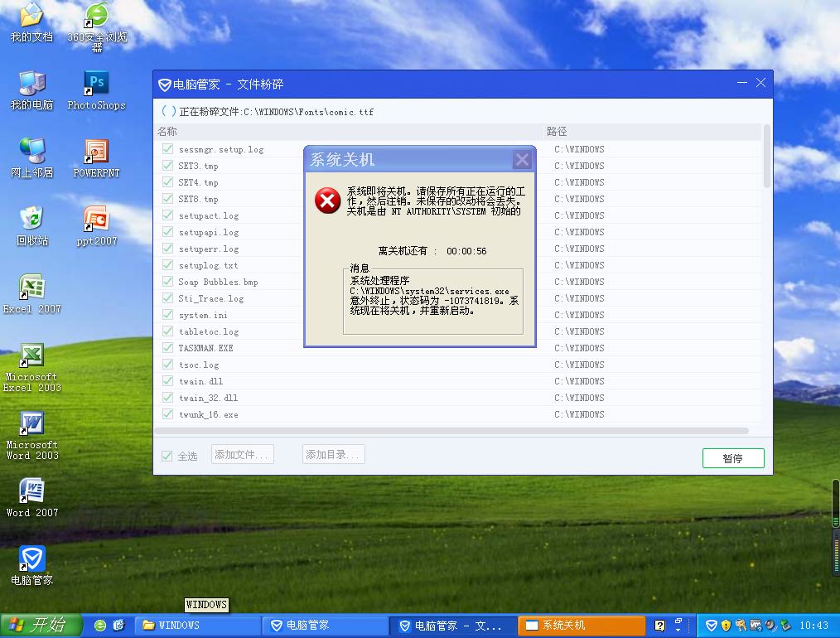
Task: Uncheck the SET3.tmp checkbox
Action: pos(167,166)
